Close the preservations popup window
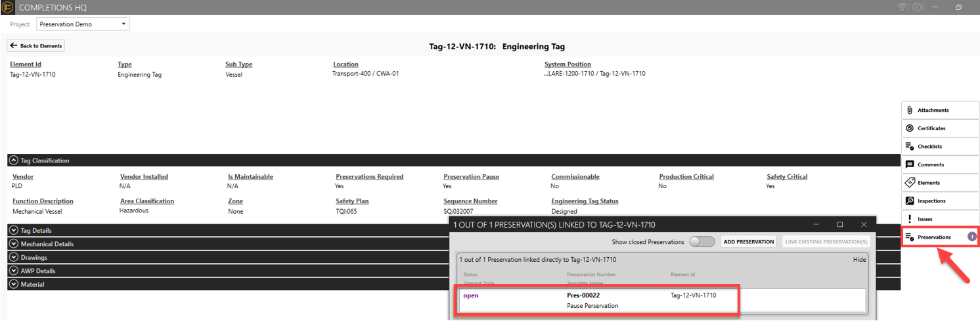 (x=864, y=224)
